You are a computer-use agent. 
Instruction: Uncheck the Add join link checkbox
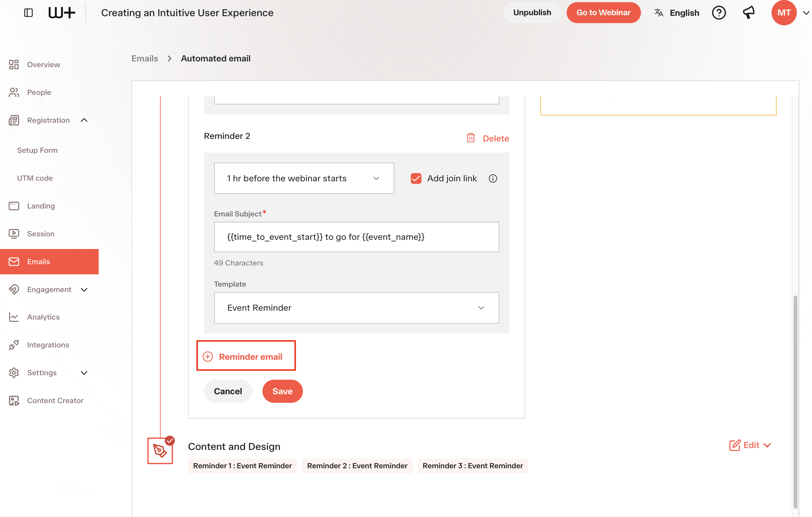(x=416, y=178)
